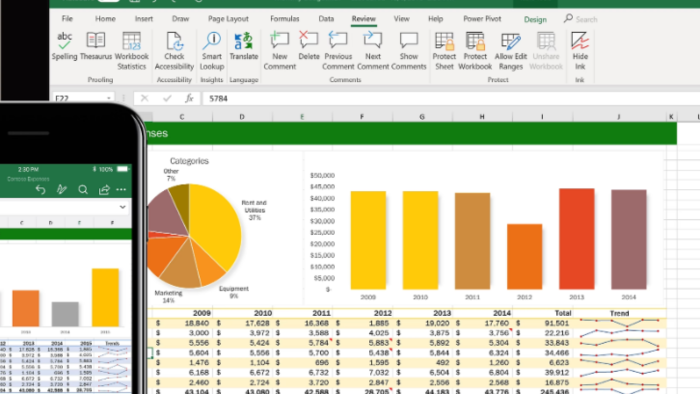This screenshot has height=394, width=700.
Task: Open the File tab
Action: point(67,19)
